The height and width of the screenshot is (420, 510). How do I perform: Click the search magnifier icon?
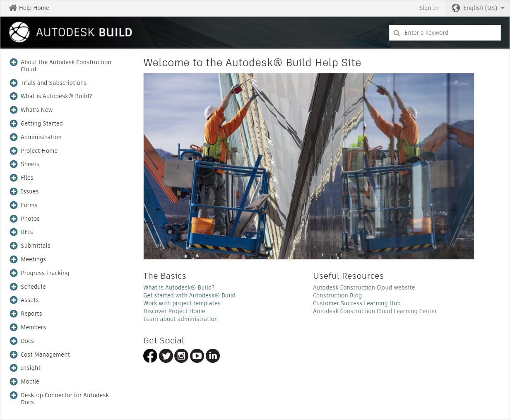coord(397,33)
